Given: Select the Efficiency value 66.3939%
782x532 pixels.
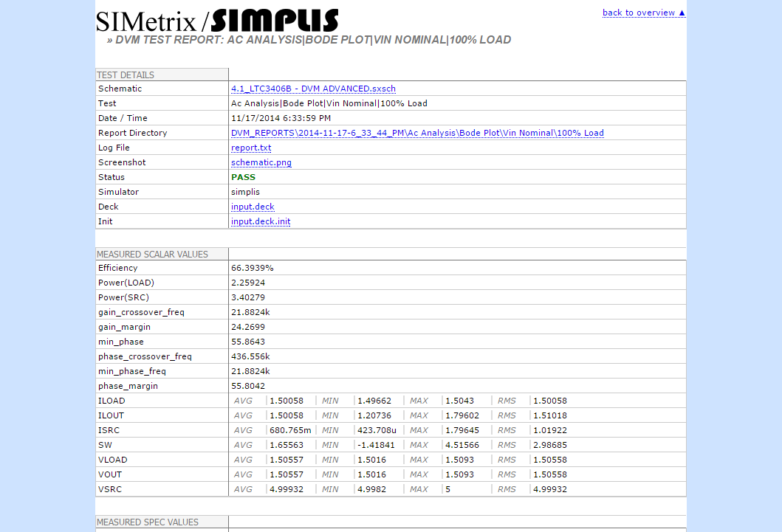Looking at the screenshot, I should pyautogui.click(x=252, y=268).
